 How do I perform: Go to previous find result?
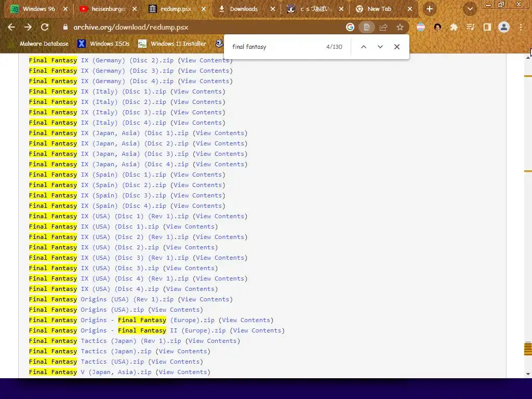[363, 47]
